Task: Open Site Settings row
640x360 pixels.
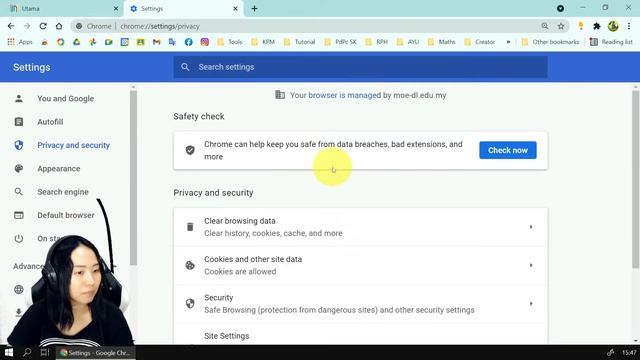Action: (360, 336)
